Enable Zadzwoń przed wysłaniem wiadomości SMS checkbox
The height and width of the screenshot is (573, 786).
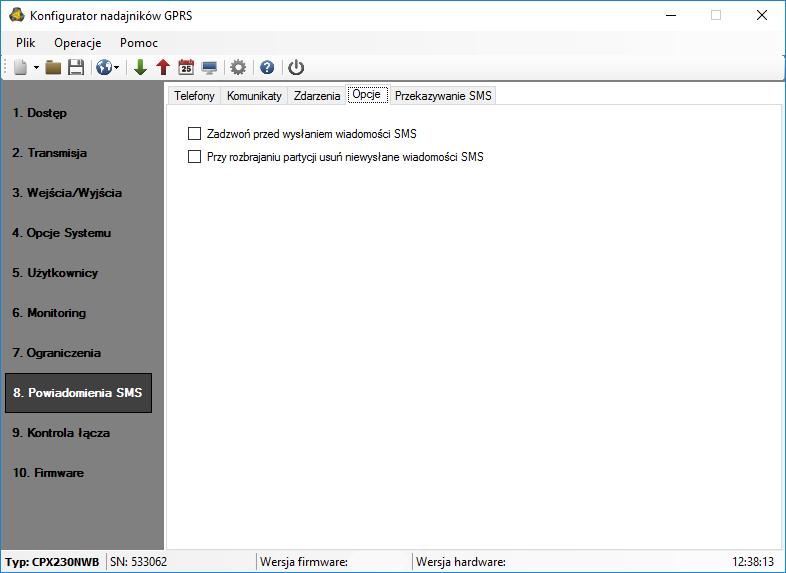[194, 134]
